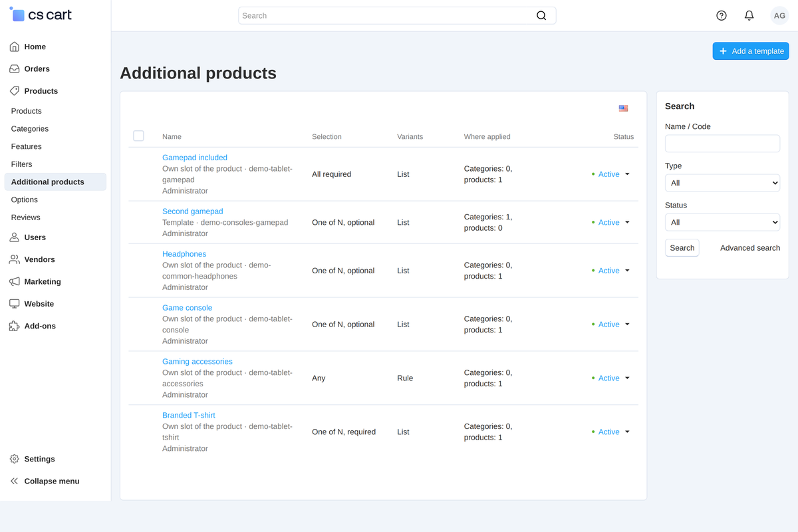
Task: Open the Type filter dropdown
Action: (x=722, y=183)
